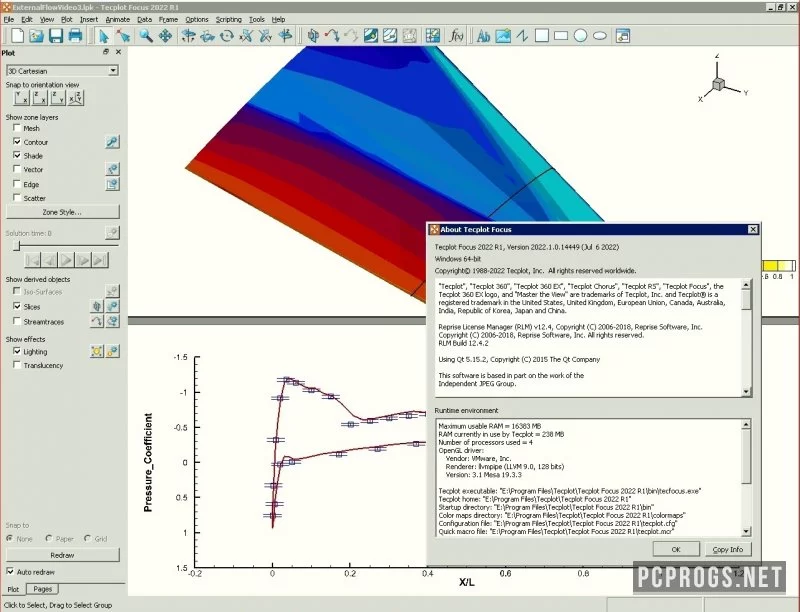
Task: Select the Adjustor tool
Action: (123, 36)
